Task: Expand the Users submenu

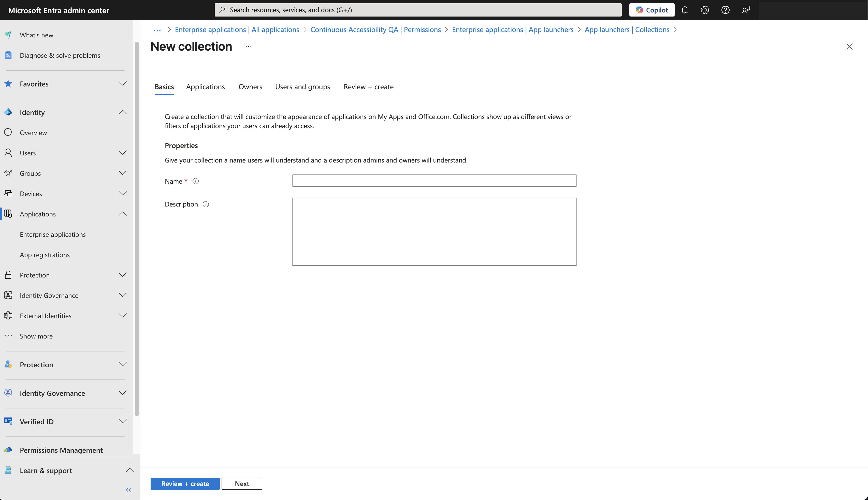Action: [x=122, y=153]
